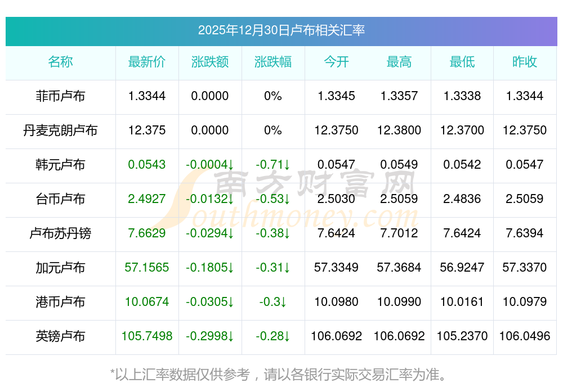Click 台币卢布 change percent -0.53↓

pos(273,199)
